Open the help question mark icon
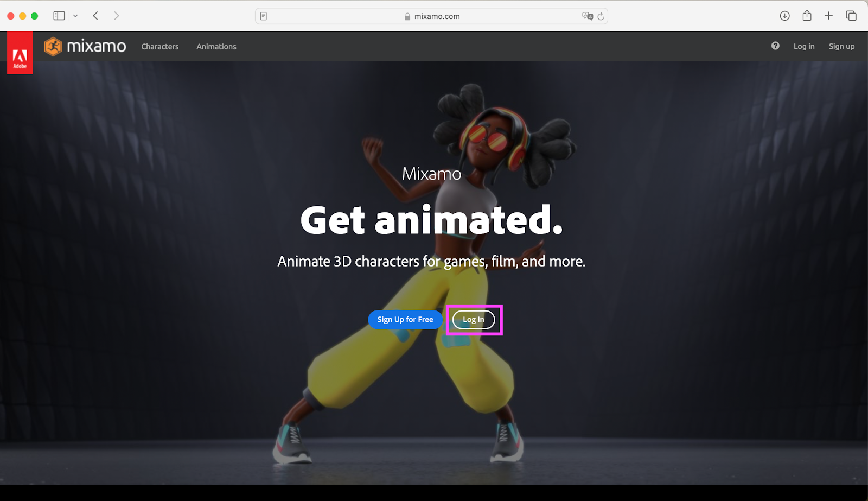Viewport: 868px width, 501px height. tap(775, 46)
